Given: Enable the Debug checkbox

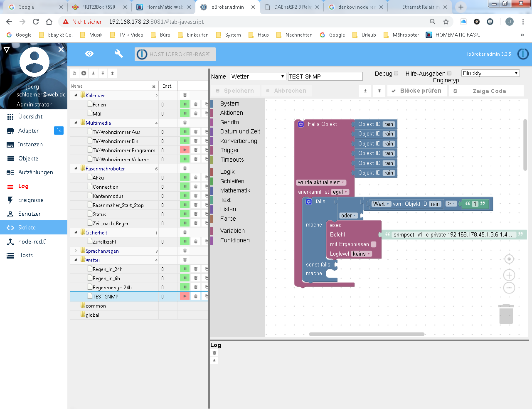Looking at the screenshot, I should (396, 73).
